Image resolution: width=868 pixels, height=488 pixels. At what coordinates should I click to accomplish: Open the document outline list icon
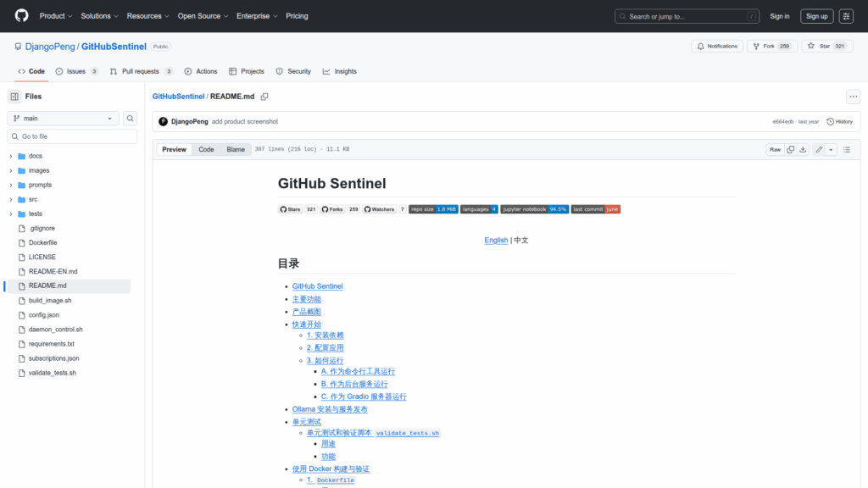(846, 149)
